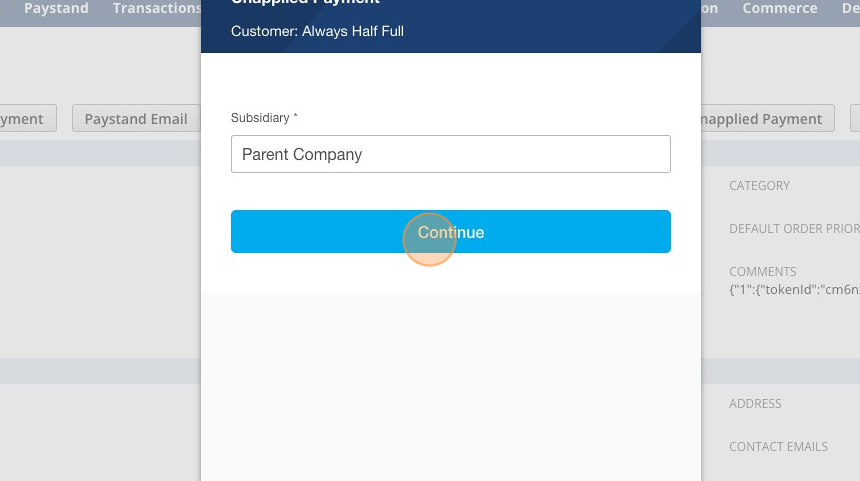Open the cut-off 'De' menu at the top right

(x=851, y=8)
